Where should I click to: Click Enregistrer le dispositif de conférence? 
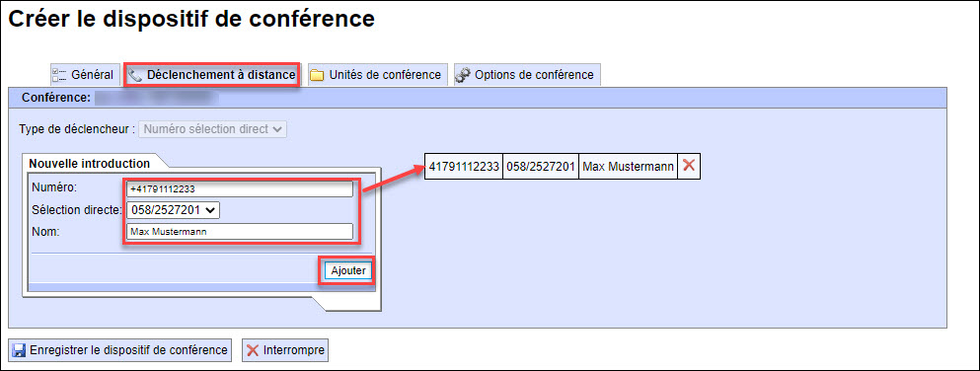point(120,350)
